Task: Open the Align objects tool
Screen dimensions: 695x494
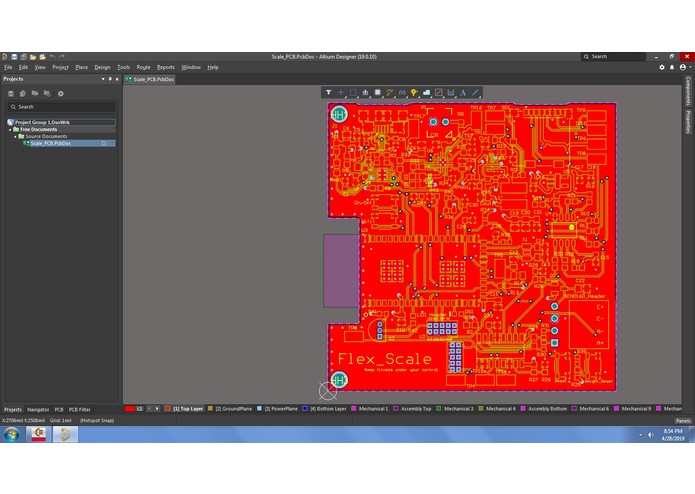Action: 365,93
